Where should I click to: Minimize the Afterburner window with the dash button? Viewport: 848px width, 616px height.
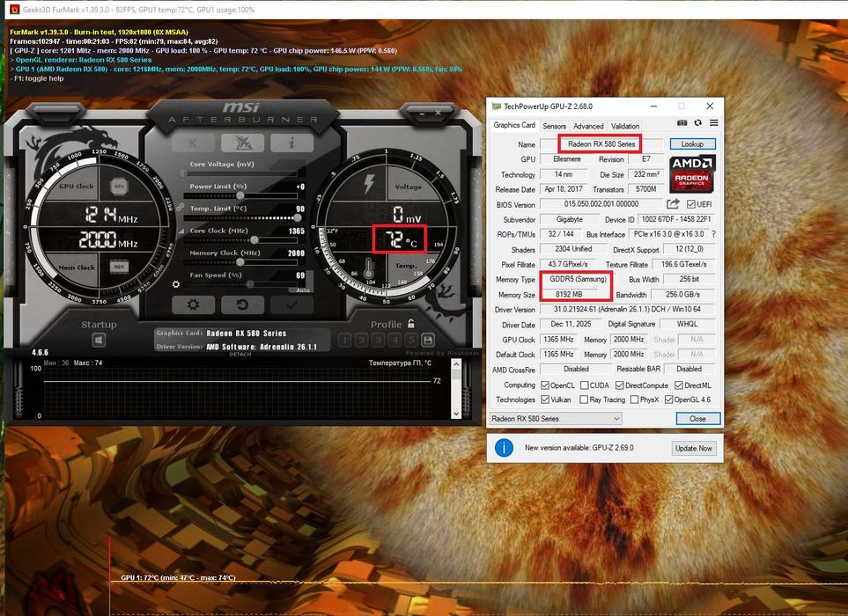423,113
